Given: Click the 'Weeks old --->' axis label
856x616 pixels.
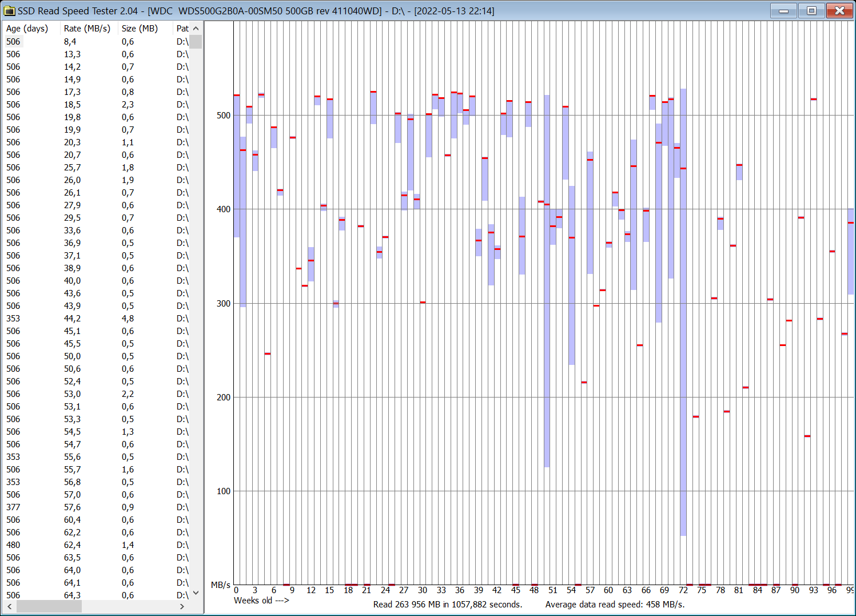Looking at the screenshot, I should pyautogui.click(x=261, y=601).
